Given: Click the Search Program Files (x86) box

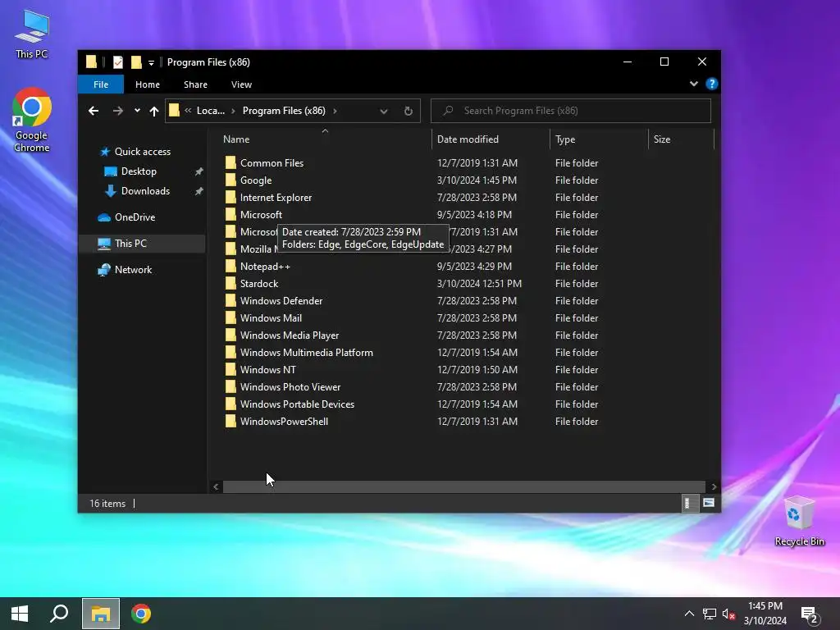Looking at the screenshot, I should coord(571,111).
